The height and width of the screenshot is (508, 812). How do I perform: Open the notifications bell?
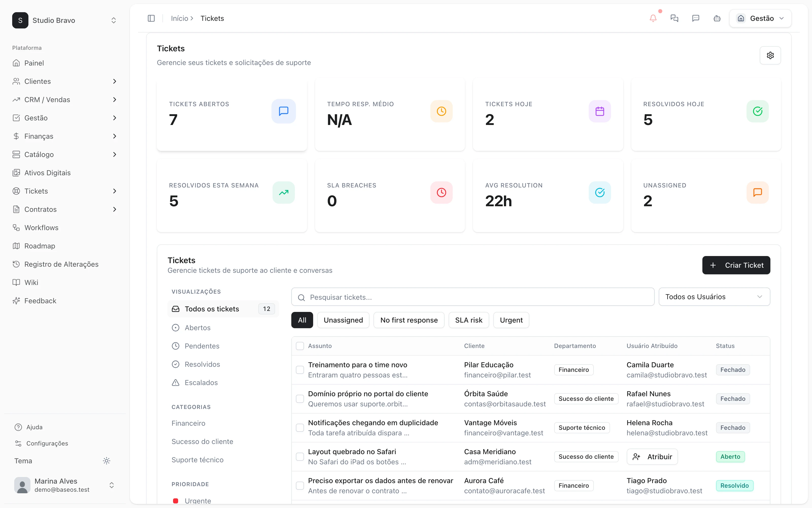click(x=653, y=19)
